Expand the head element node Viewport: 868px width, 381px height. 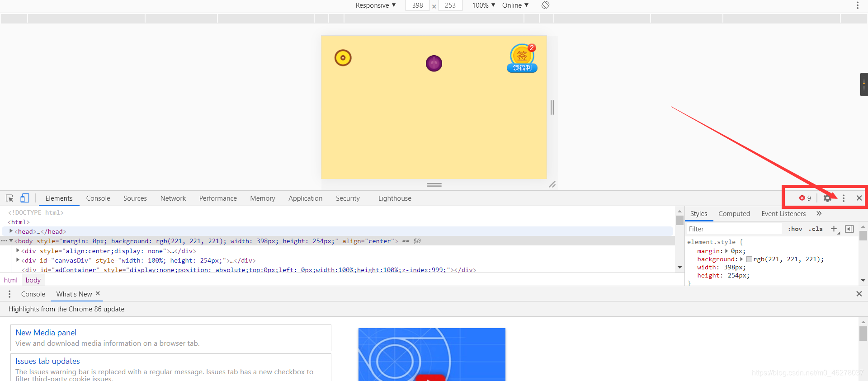point(11,231)
